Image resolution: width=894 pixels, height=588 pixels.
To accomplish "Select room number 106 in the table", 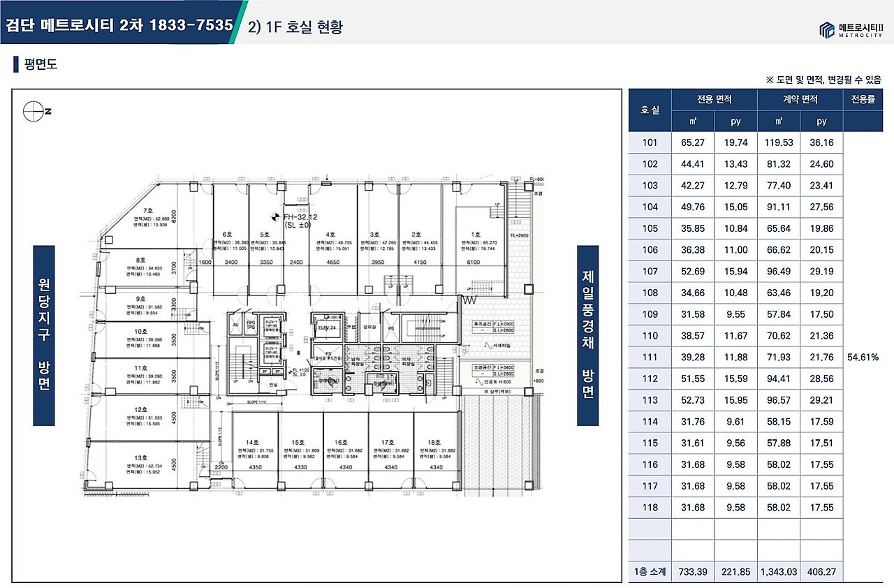I will point(650,250).
